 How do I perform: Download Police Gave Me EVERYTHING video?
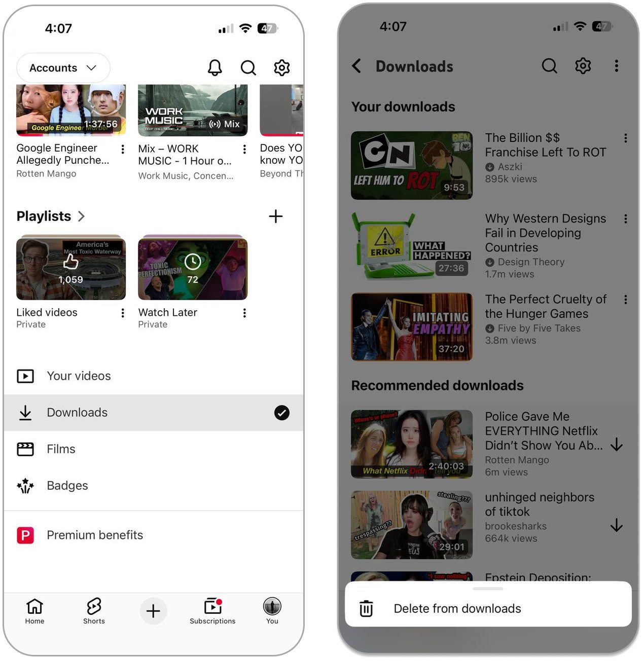pyautogui.click(x=617, y=445)
